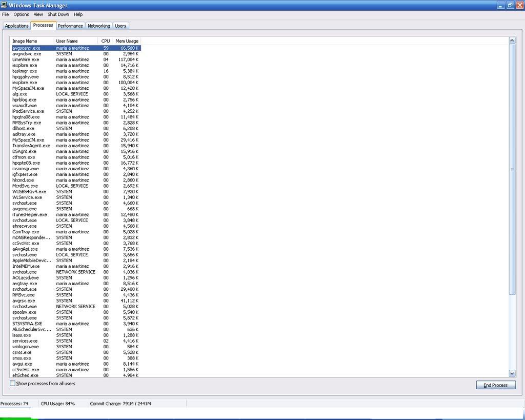Image resolution: width=525 pixels, height=420 pixels.
Task: Switch to the Users tab
Action: [x=120, y=26]
